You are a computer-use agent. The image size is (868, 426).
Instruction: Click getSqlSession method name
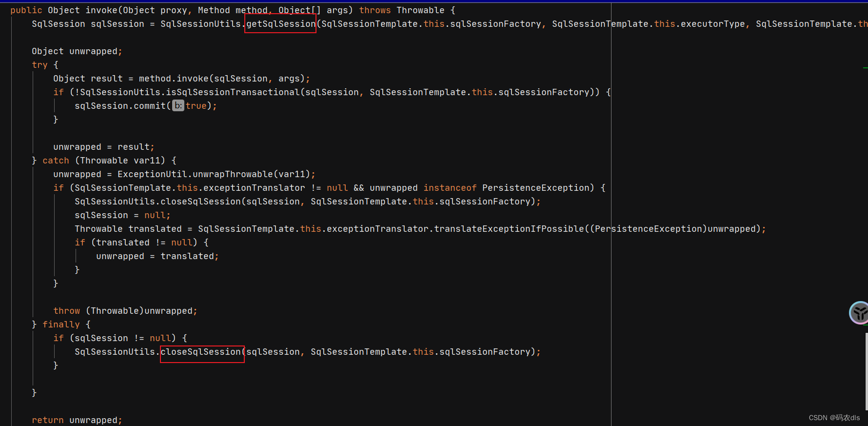[281, 24]
